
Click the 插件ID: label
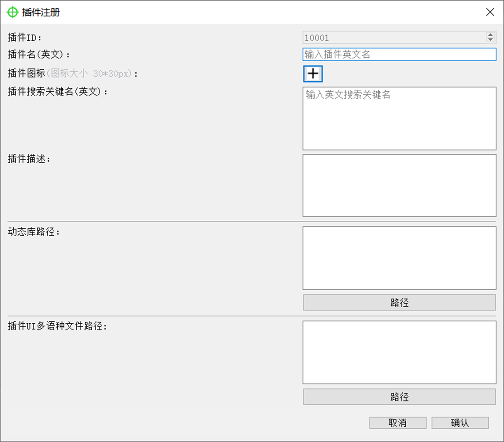tap(25, 37)
